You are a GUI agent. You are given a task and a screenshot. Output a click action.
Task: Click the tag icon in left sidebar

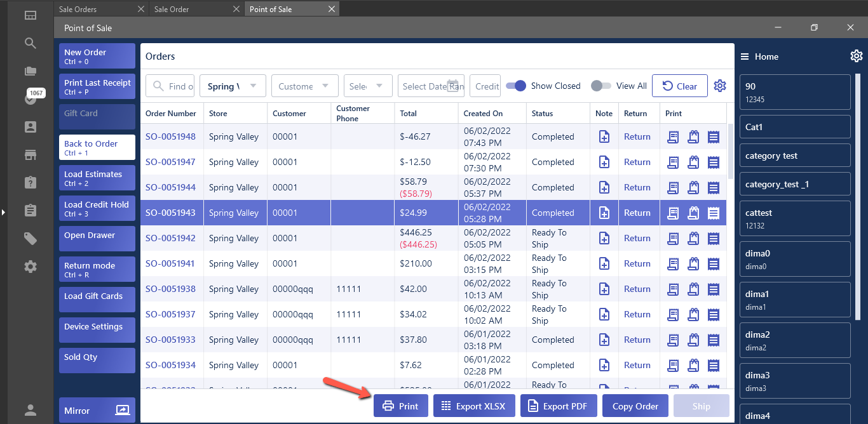click(30, 239)
